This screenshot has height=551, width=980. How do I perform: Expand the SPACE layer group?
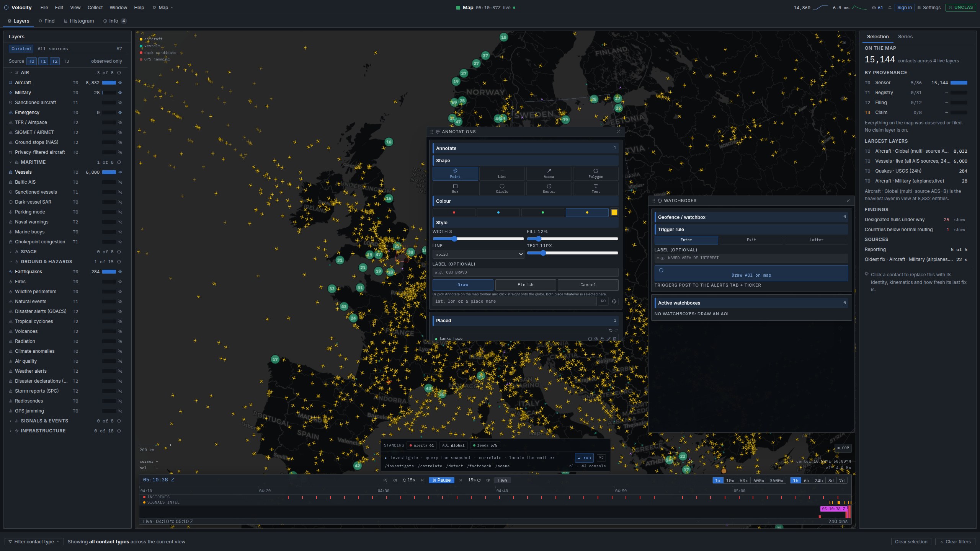click(10, 252)
